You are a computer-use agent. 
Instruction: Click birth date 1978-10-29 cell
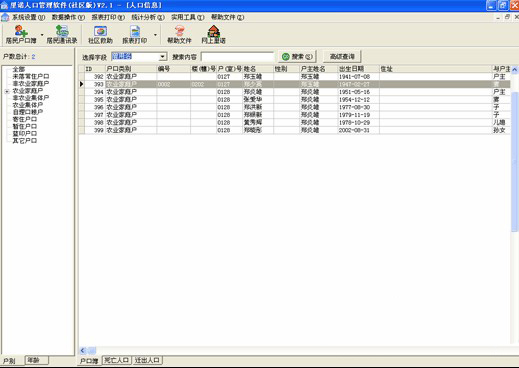[x=359, y=123]
